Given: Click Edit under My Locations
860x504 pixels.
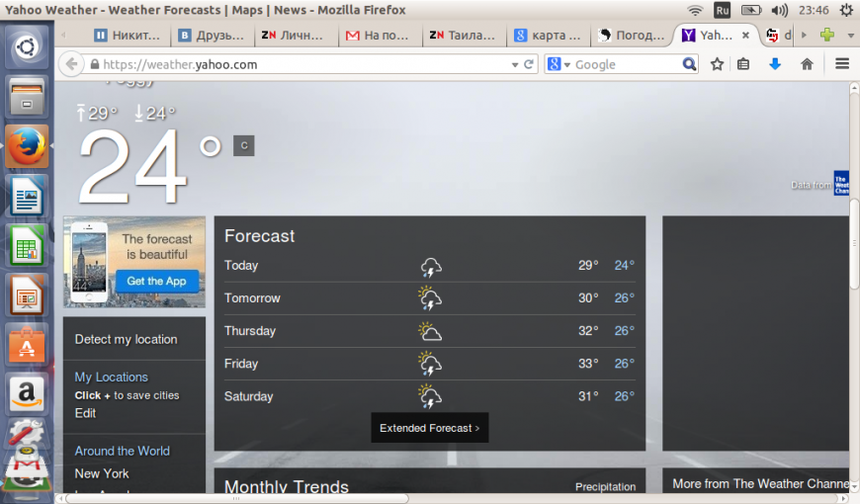Looking at the screenshot, I should click(86, 413).
